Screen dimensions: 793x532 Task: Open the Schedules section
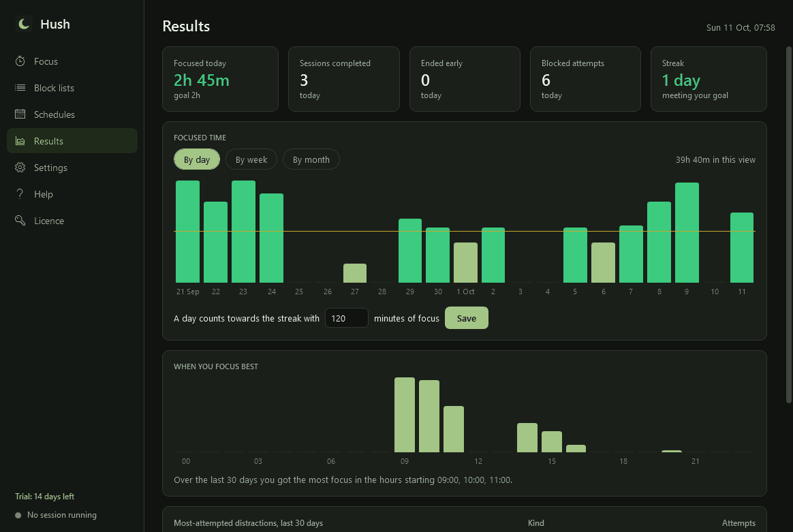(72, 114)
